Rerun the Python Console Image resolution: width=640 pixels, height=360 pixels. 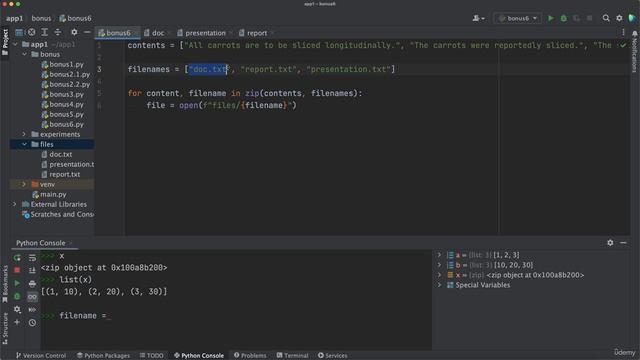coord(17,258)
